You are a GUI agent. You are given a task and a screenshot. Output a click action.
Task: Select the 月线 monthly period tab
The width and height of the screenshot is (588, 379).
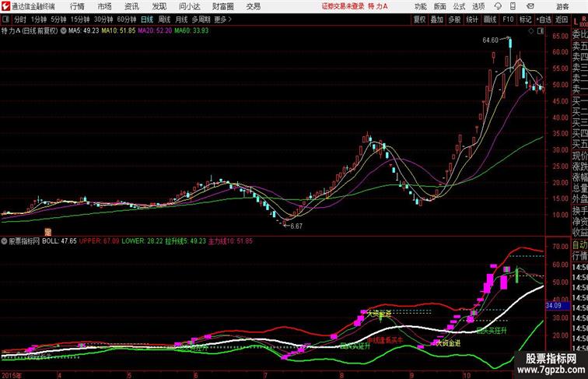181,19
